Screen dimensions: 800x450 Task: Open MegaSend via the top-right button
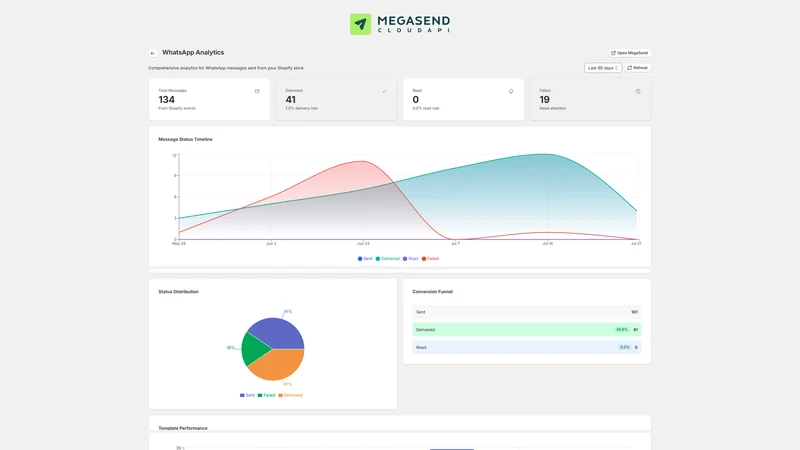pos(630,53)
